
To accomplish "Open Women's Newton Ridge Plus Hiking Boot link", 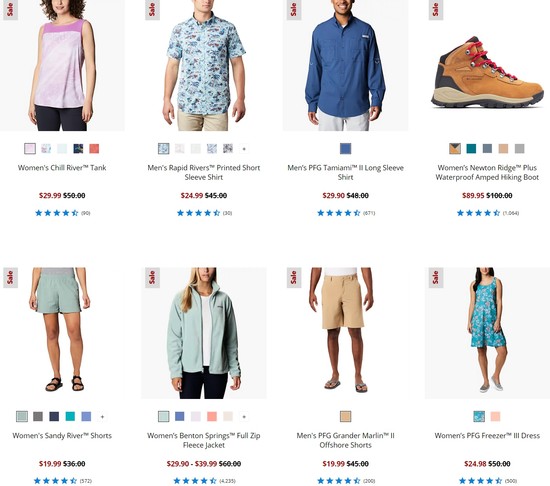I will click(x=487, y=173).
